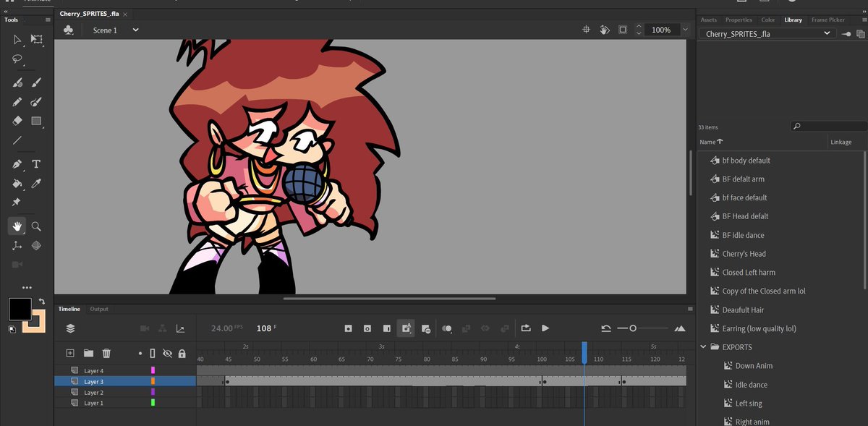Toggle lock all layers padlock icon

point(182,353)
